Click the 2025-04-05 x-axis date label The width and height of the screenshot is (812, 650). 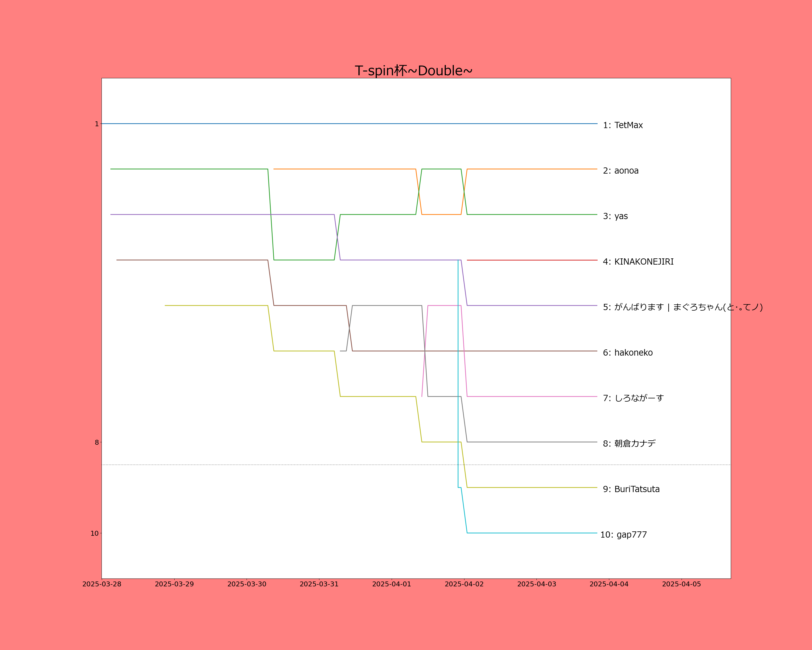(x=681, y=584)
